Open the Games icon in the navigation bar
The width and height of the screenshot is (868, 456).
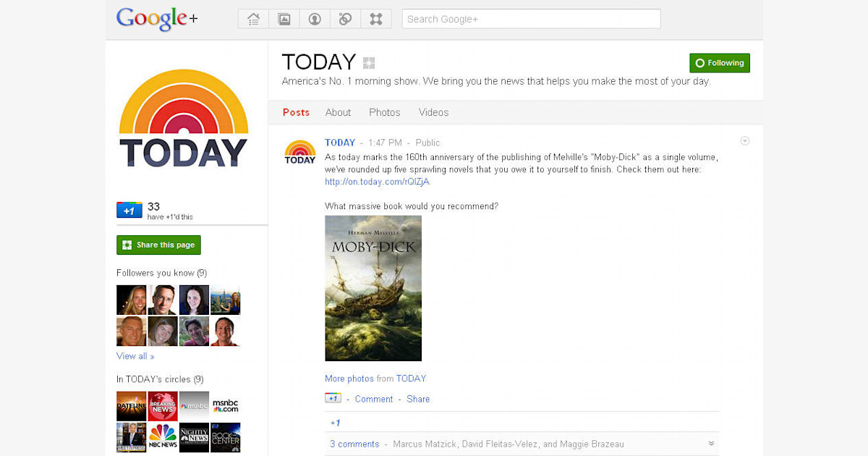click(375, 18)
